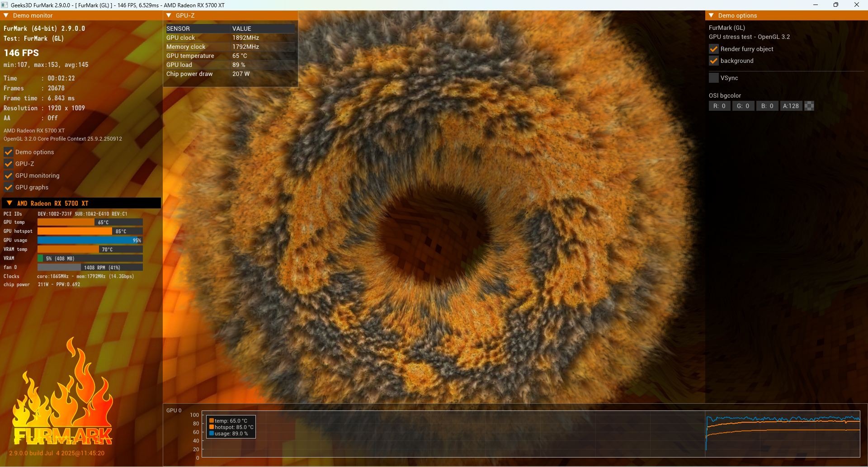Toggle the background checkbox

click(714, 61)
